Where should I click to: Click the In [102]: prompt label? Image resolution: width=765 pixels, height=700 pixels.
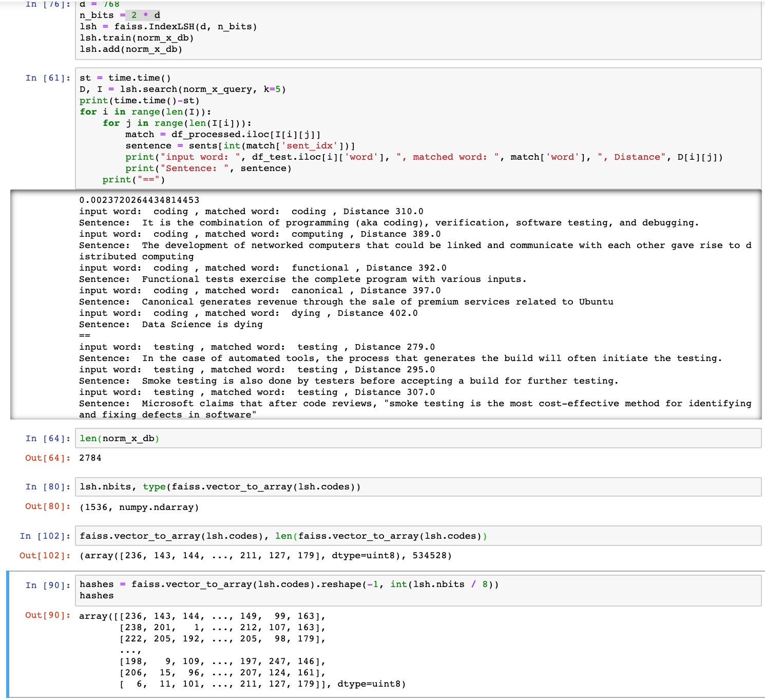click(x=45, y=536)
